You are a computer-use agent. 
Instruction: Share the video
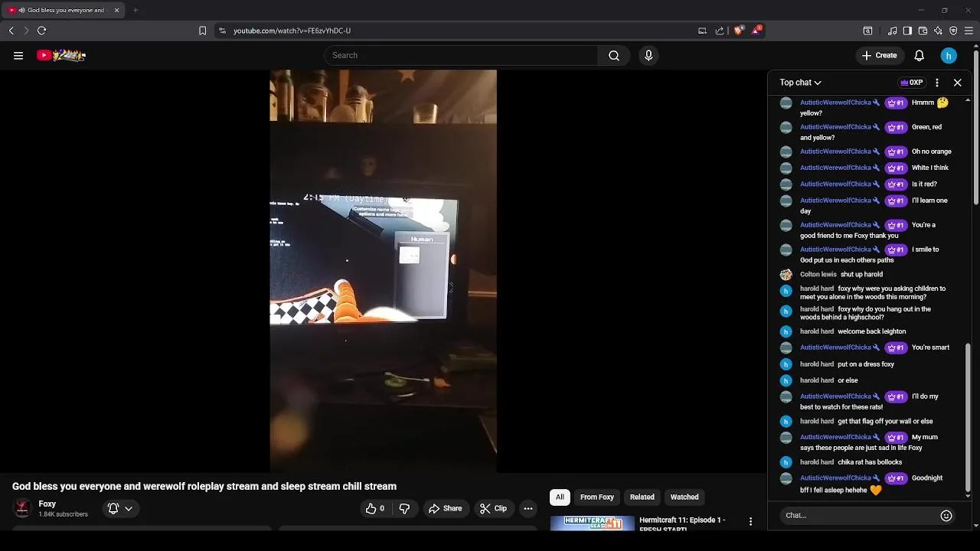445,508
